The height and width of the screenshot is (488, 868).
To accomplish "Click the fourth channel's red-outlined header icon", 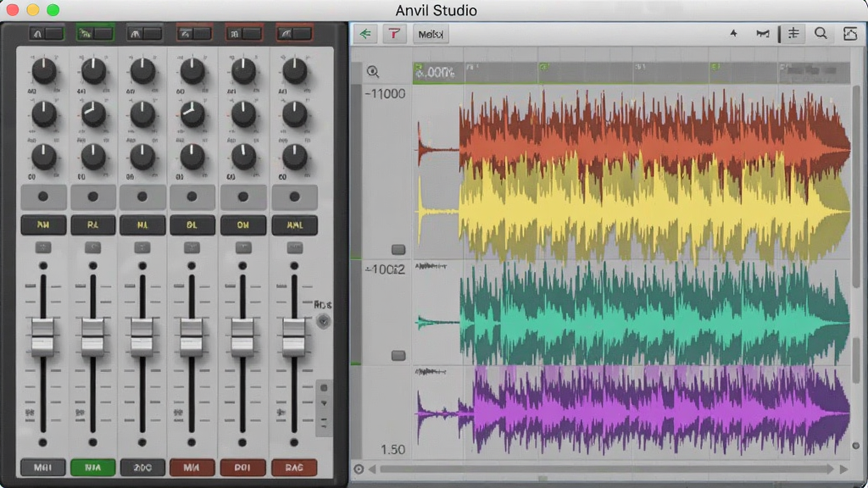I will (x=185, y=34).
